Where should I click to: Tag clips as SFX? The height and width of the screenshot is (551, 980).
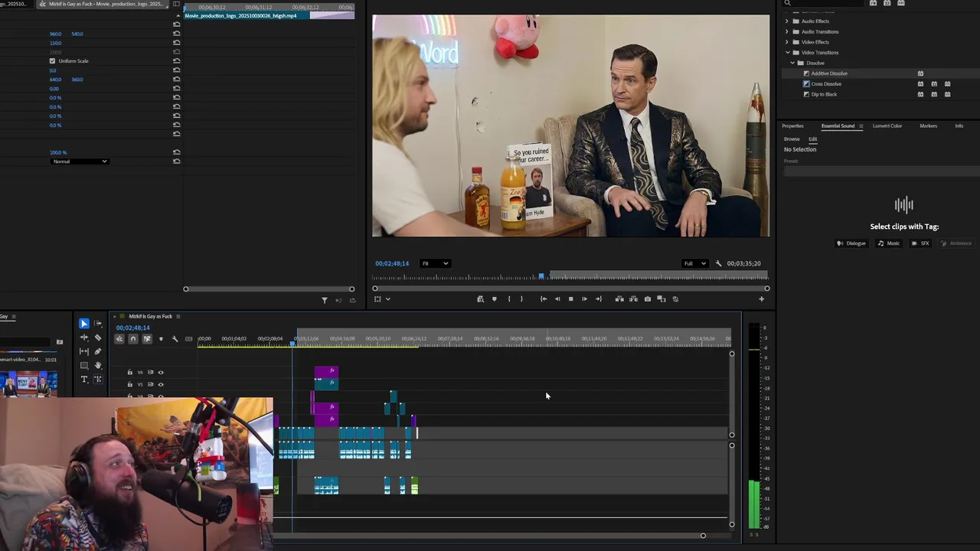click(920, 243)
